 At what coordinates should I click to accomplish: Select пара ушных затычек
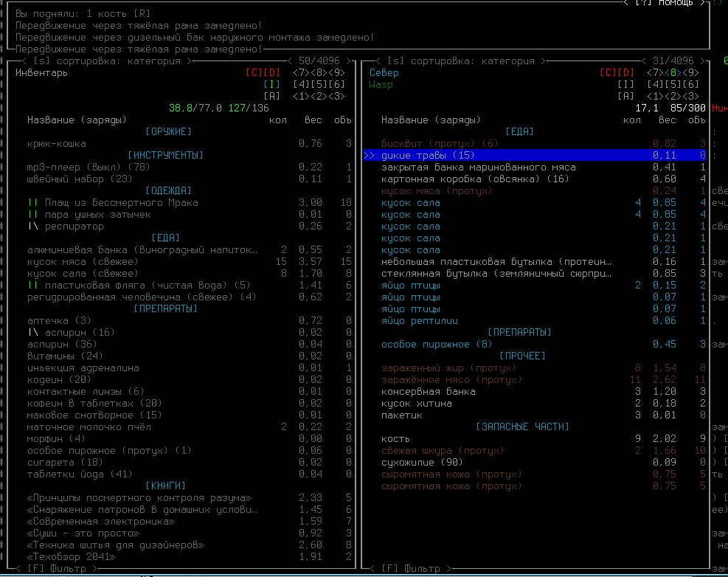click(190, 215)
